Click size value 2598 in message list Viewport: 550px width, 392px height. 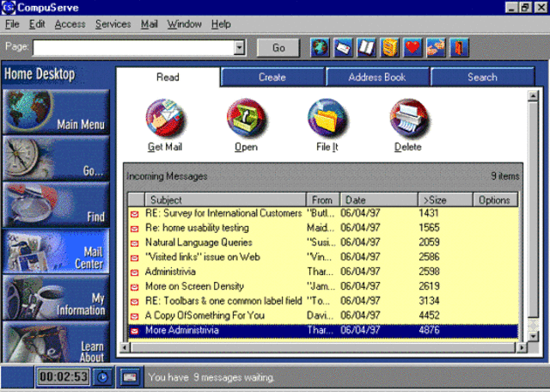click(x=430, y=272)
